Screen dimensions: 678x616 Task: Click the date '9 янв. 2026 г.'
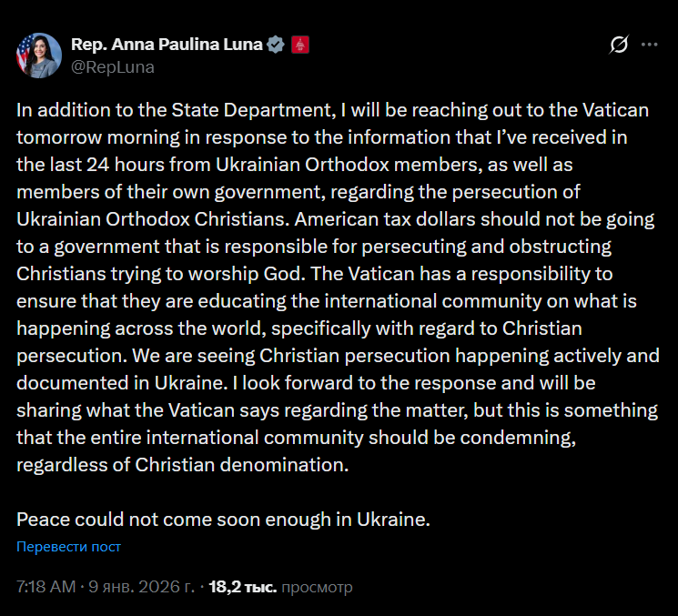pyautogui.click(x=140, y=587)
